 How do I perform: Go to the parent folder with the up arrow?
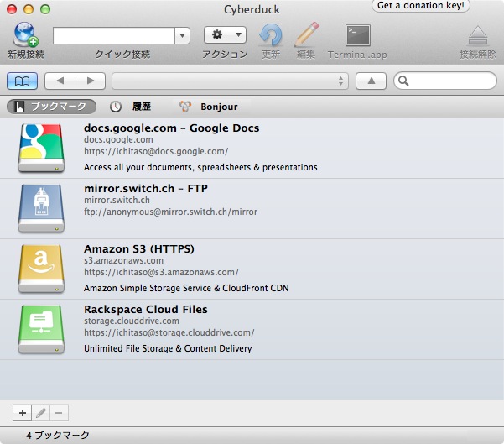coord(371,81)
